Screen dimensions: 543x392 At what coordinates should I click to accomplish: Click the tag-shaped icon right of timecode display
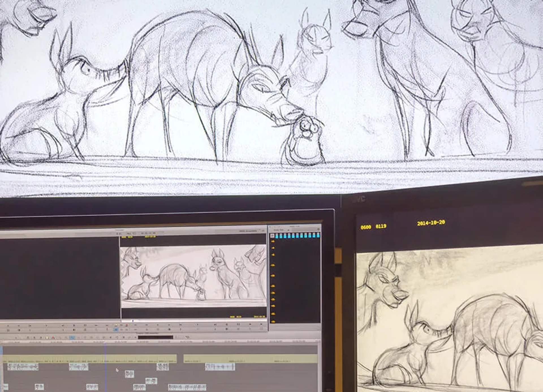[x=187, y=337]
